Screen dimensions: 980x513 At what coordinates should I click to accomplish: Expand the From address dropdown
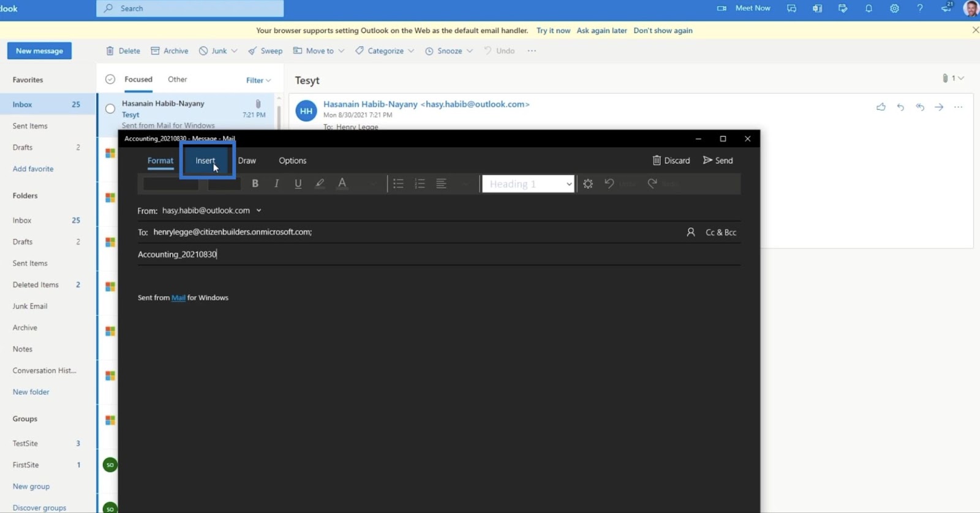[258, 210]
